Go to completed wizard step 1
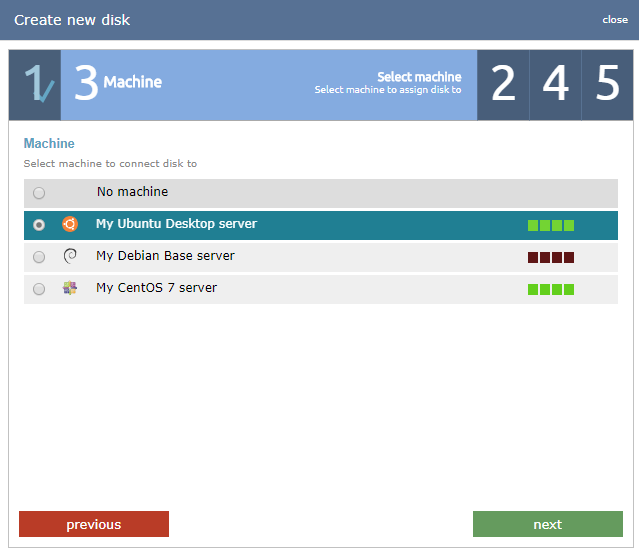The image size is (639, 556). pos(35,85)
